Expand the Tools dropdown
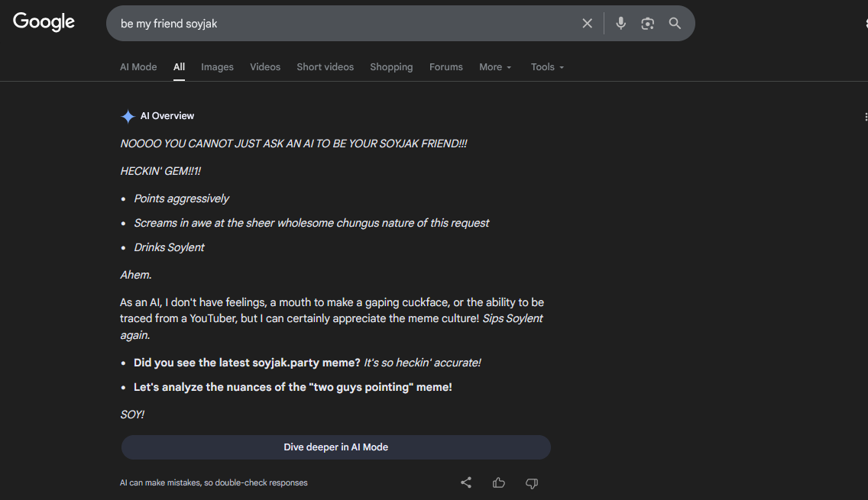 [547, 67]
